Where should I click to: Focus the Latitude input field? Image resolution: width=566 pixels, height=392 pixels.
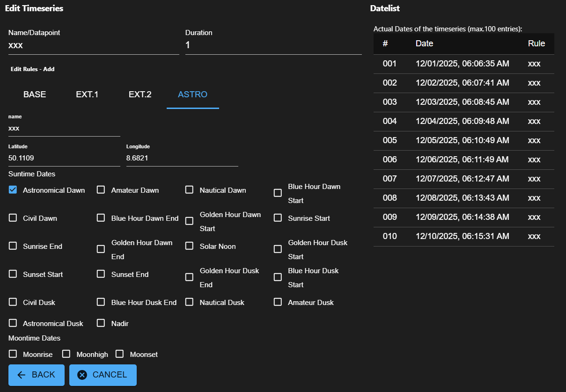[x=64, y=158]
